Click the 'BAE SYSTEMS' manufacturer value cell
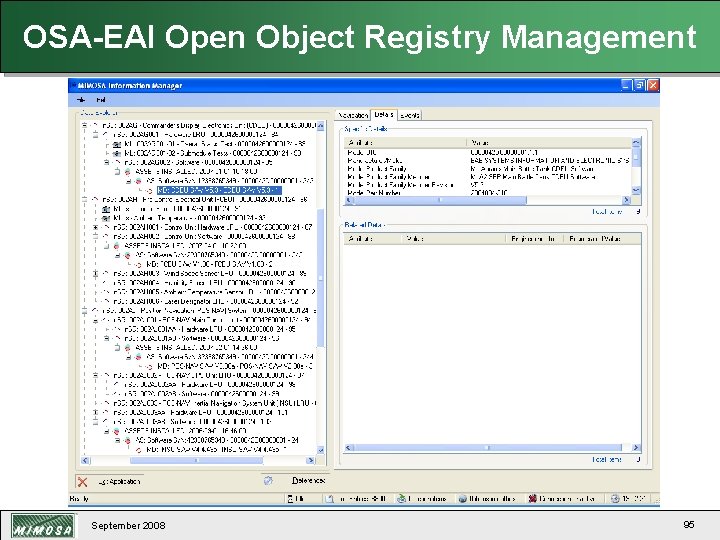The height and width of the screenshot is (540, 720). (x=550, y=161)
